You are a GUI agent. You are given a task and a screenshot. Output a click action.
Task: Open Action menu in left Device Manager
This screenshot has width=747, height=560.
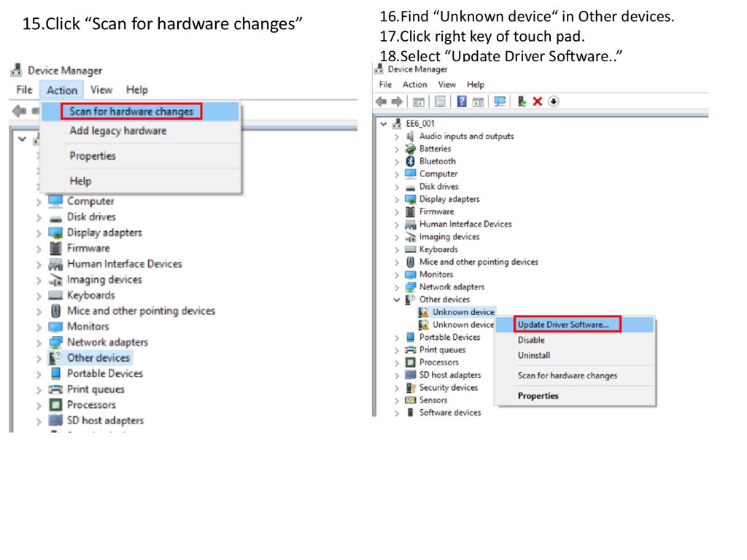[62, 90]
